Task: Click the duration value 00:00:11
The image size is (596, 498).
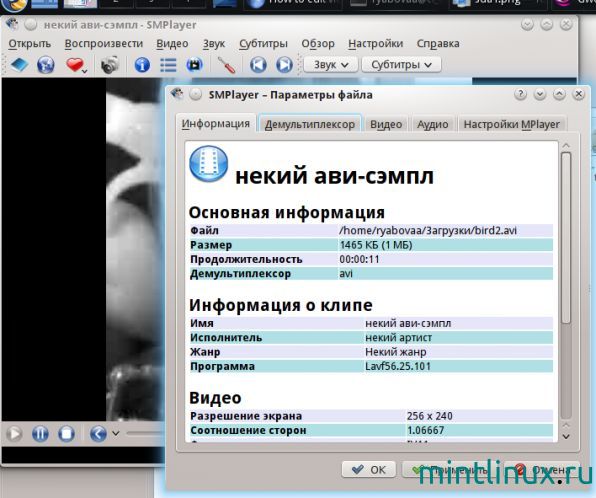Action: click(x=359, y=259)
